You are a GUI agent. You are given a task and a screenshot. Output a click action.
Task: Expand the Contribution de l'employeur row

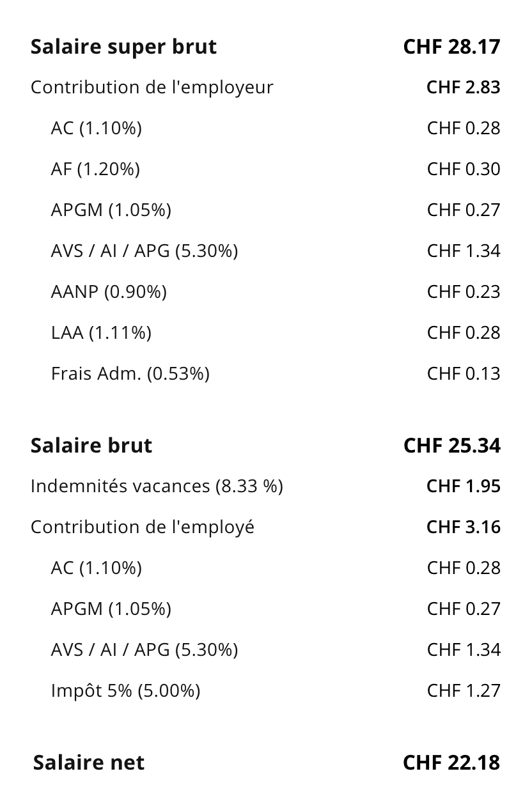[x=152, y=88]
